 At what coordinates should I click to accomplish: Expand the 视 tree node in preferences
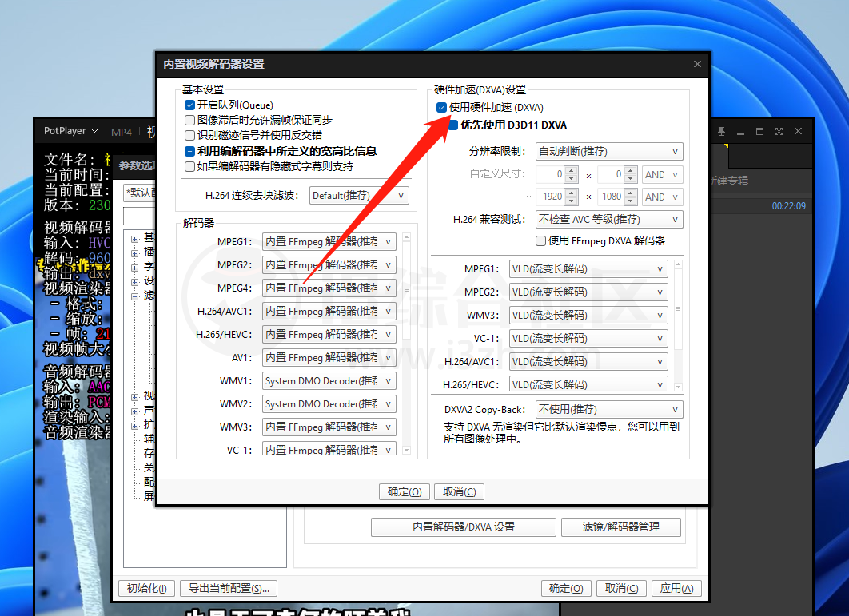click(x=135, y=397)
